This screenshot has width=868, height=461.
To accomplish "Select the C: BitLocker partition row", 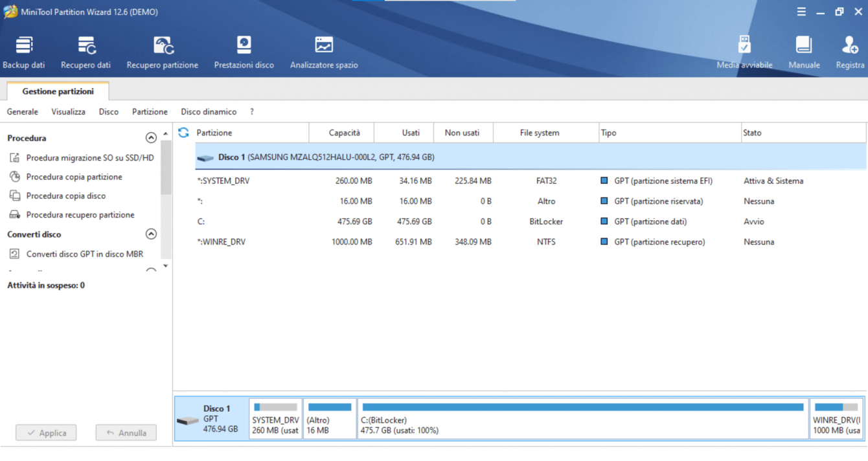I will [531, 221].
